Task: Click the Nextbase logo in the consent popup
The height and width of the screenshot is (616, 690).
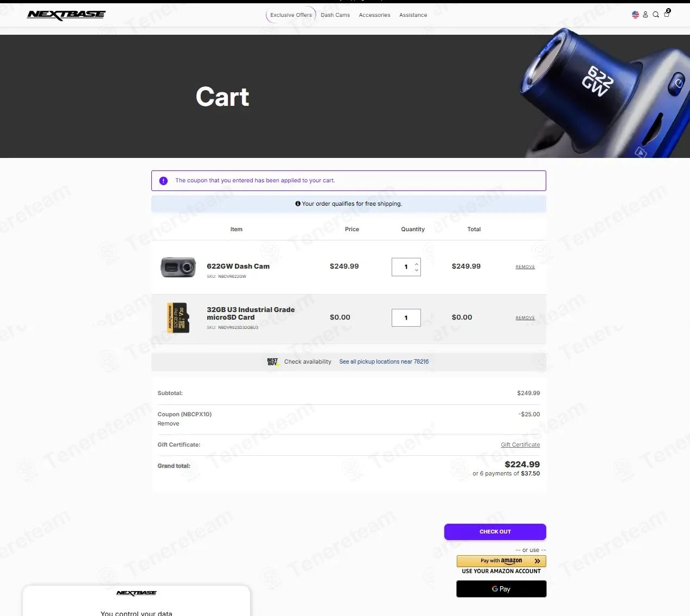Action: coord(136,593)
